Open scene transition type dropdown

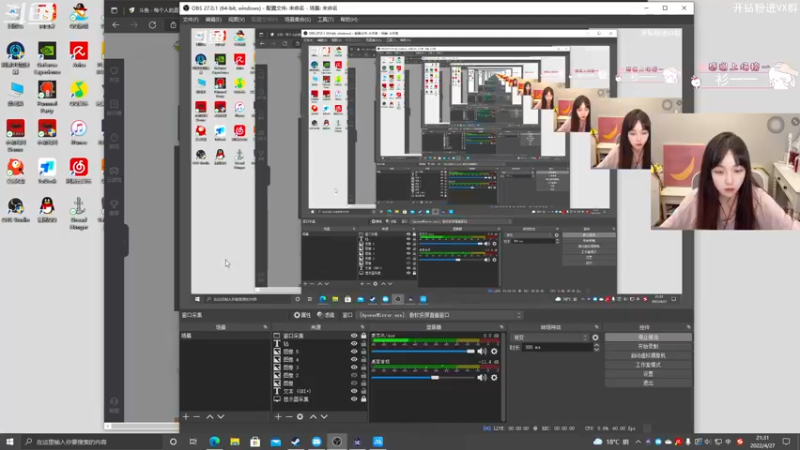click(550, 337)
